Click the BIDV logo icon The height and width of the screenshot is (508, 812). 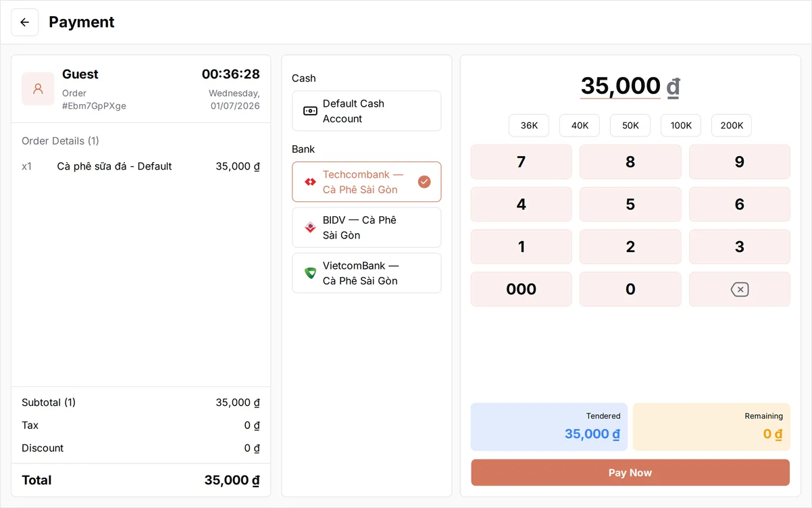[310, 228]
